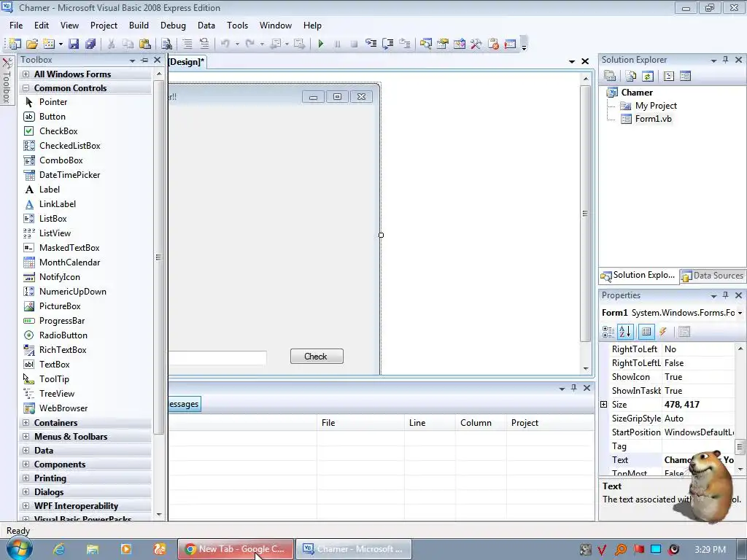Expand Menus & Toolbars toolbox group
This screenshot has width=747, height=560.
(26, 437)
